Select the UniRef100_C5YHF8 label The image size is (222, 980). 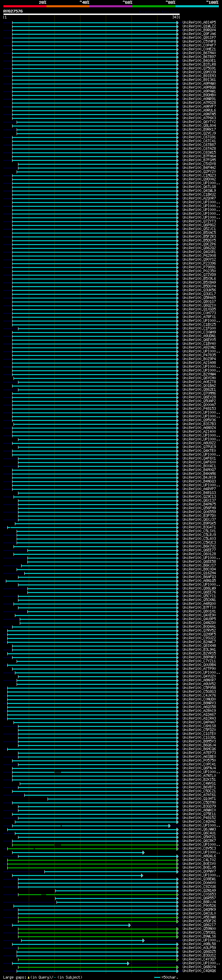pos(199,41)
